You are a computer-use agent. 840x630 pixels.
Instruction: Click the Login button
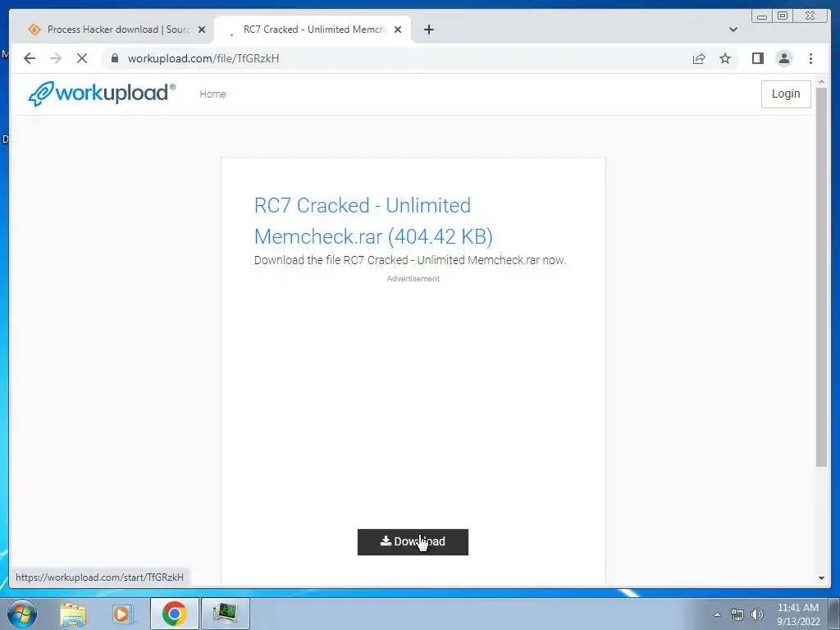pyautogui.click(x=786, y=94)
